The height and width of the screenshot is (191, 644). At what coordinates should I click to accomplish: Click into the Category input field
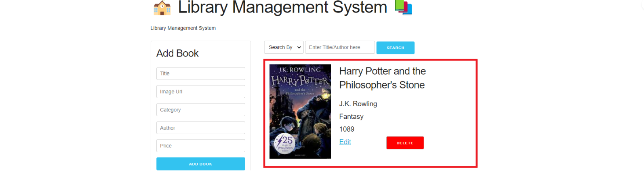point(200,110)
